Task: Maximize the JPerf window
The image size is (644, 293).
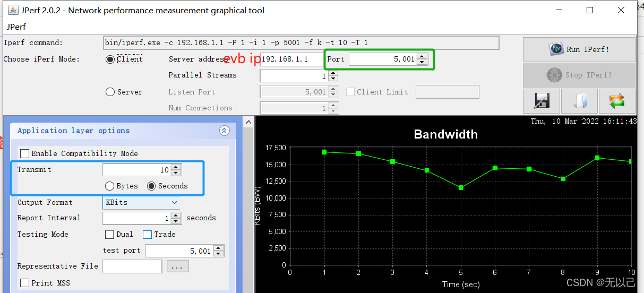Action: coord(590,10)
